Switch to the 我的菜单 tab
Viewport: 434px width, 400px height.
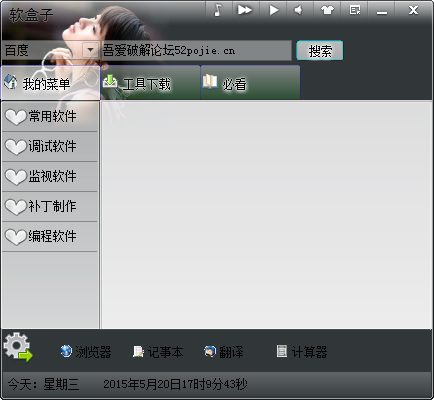51,83
